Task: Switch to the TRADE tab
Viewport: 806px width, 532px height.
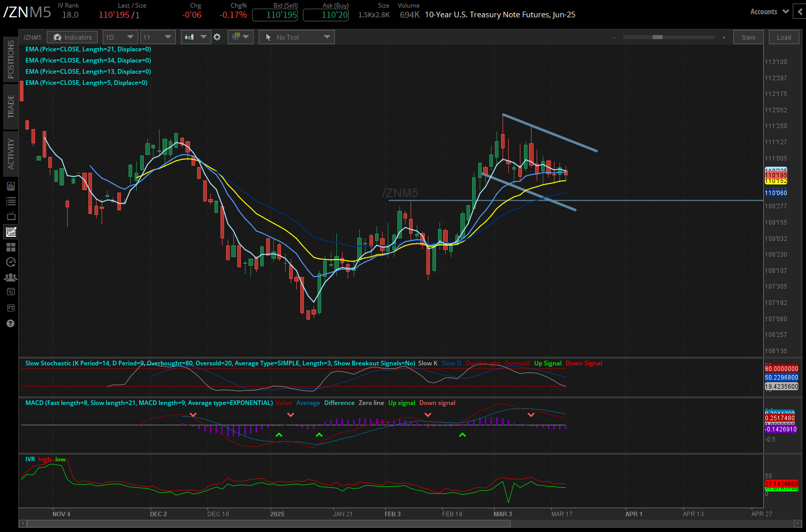Action: (x=11, y=107)
